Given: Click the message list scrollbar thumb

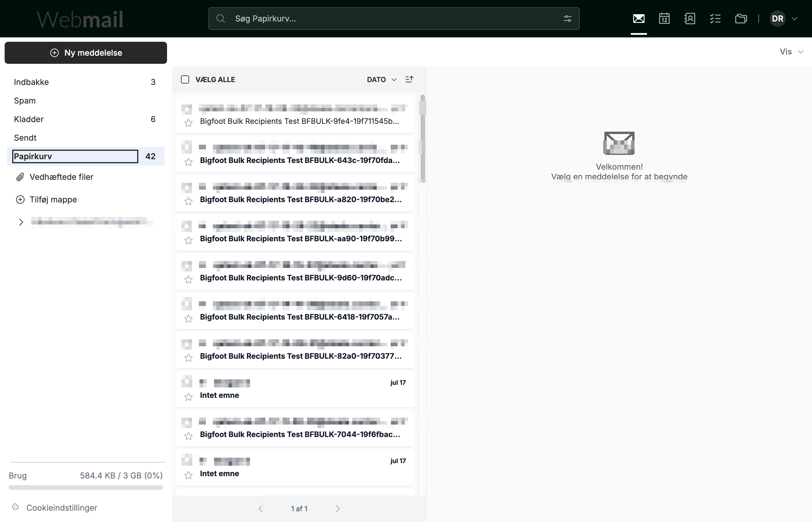Looking at the screenshot, I should (x=422, y=138).
